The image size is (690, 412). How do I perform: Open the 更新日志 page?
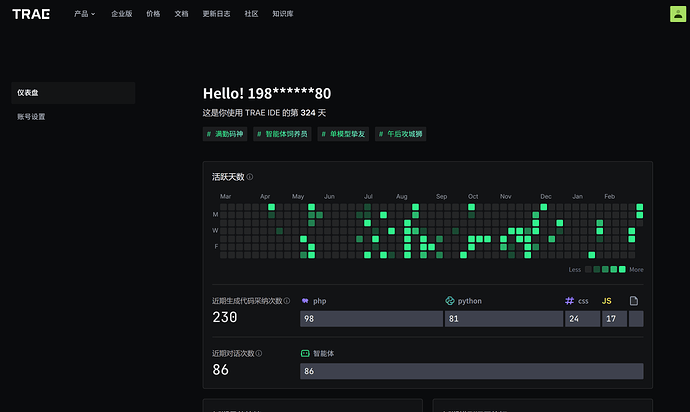[216, 14]
